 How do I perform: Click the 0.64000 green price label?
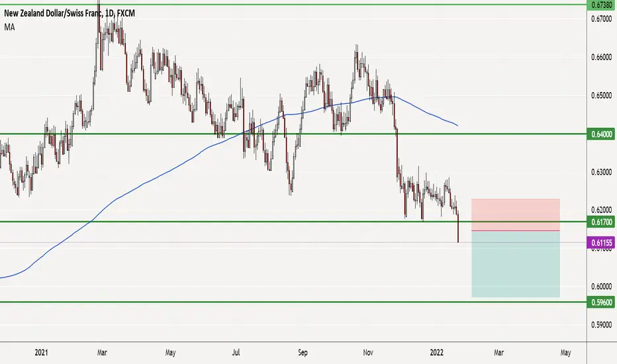[x=602, y=134]
